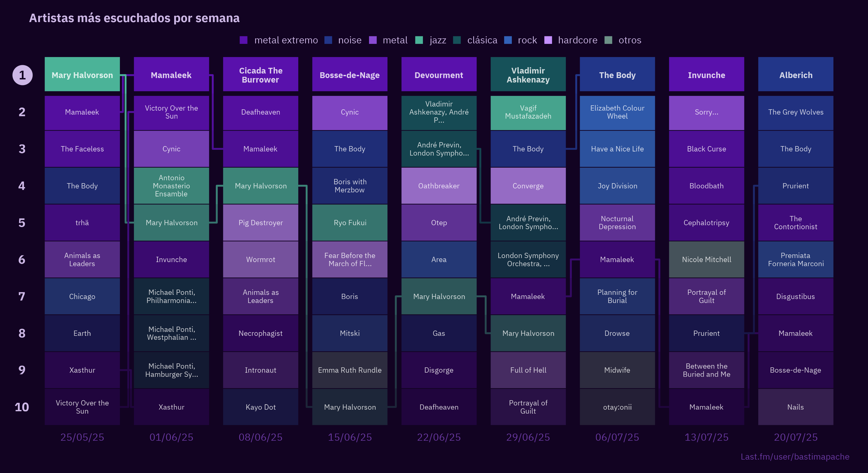868x473 pixels.
Task: Click the metal extremo legend color swatch
Action: [x=243, y=40]
